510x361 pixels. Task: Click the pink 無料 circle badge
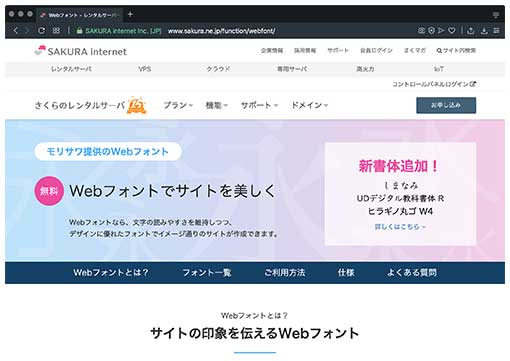pyautogui.click(x=49, y=191)
